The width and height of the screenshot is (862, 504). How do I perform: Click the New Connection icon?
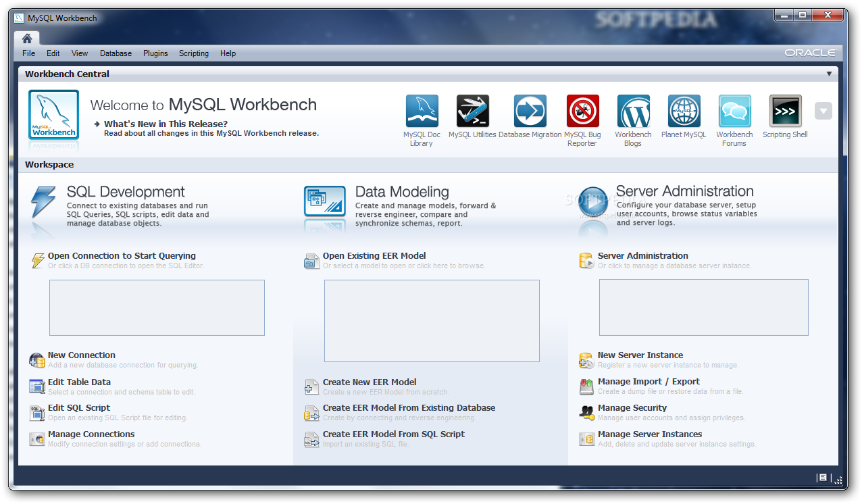click(37, 360)
